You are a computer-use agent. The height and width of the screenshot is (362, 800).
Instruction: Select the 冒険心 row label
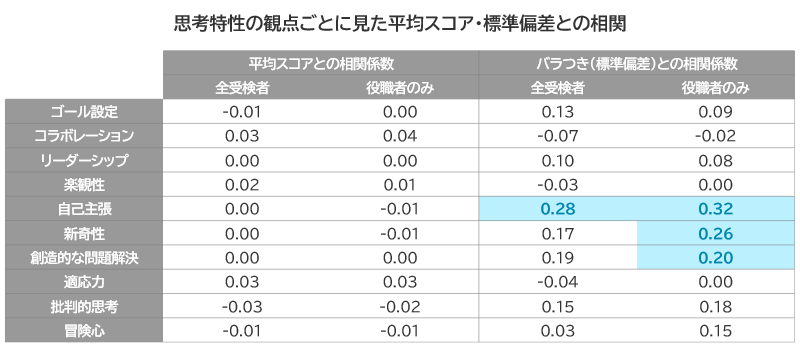click(84, 331)
